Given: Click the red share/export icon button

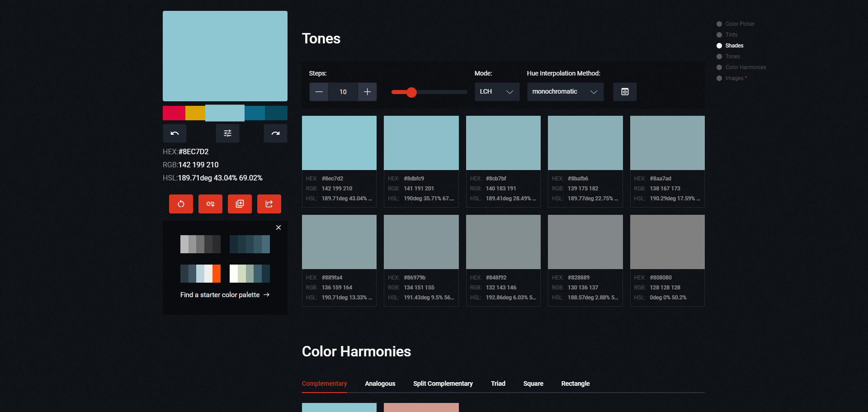Looking at the screenshot, I should [269, 204].
